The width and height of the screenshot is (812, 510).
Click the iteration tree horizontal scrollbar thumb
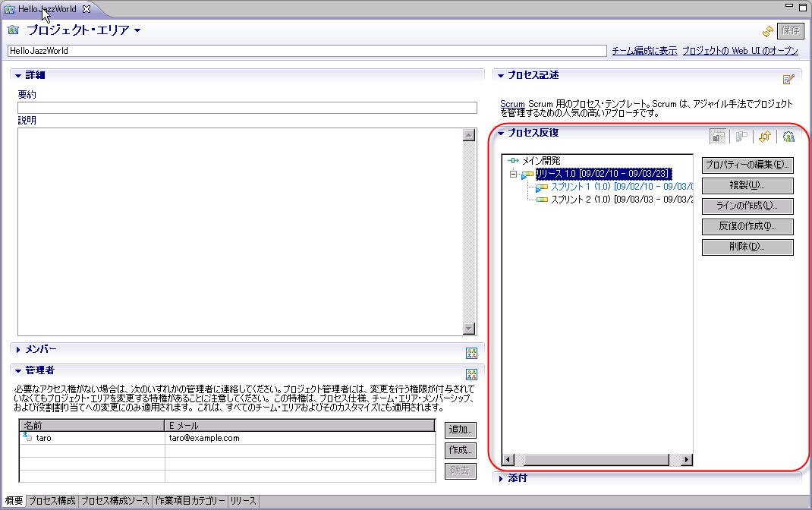(596, 459)
